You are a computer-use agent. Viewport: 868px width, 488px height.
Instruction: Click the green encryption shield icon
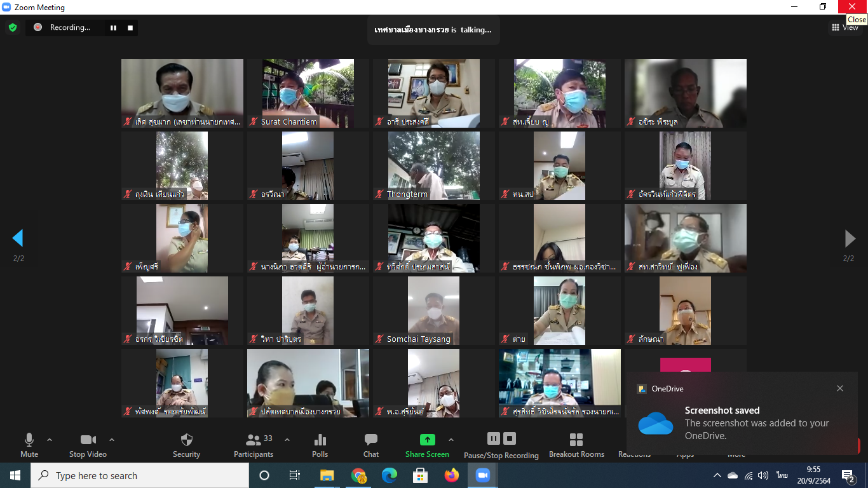coord(12,27)
